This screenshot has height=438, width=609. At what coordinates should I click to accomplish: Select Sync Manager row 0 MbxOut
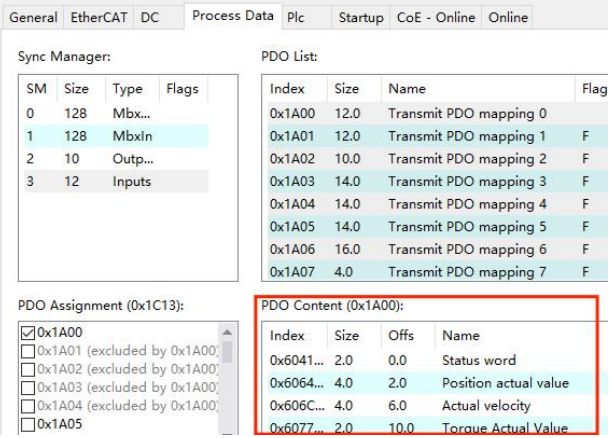point(116,114)
